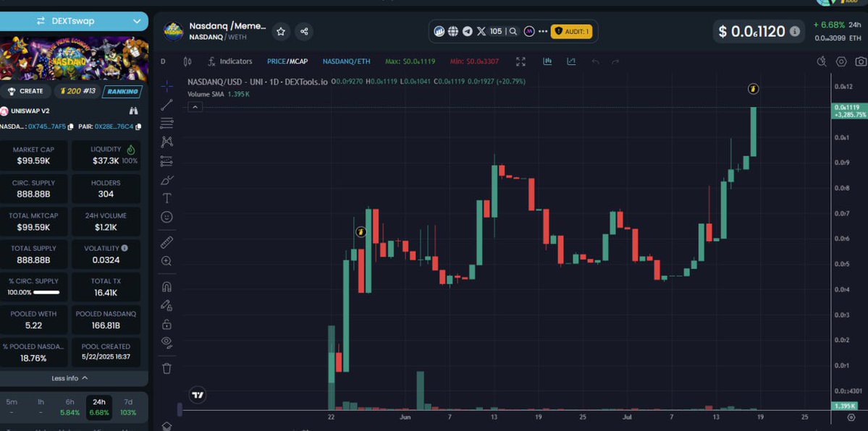This screenshot has height=431, width=868.
Task: View the AUDIT: 1 report
Action: tap(571, 32)
